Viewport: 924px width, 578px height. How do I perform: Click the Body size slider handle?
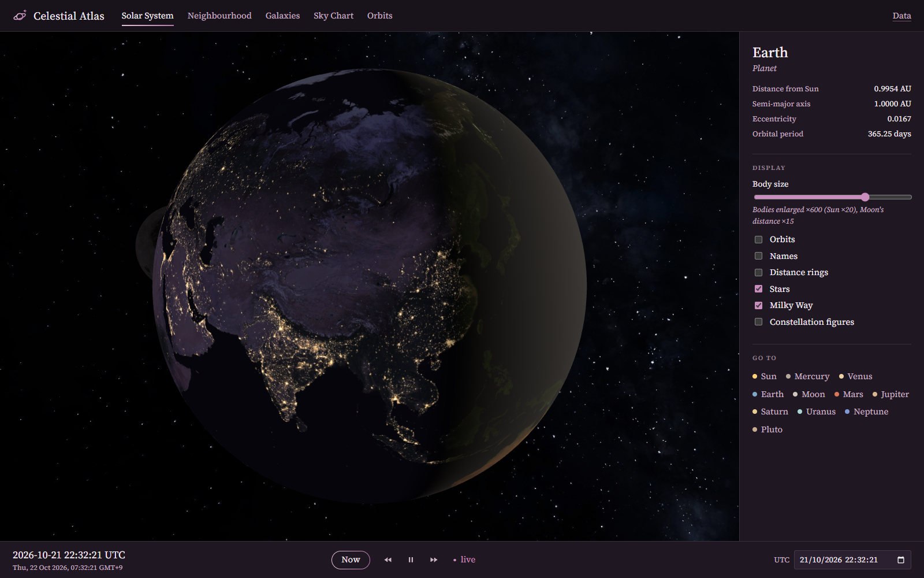tap(865, 197)
